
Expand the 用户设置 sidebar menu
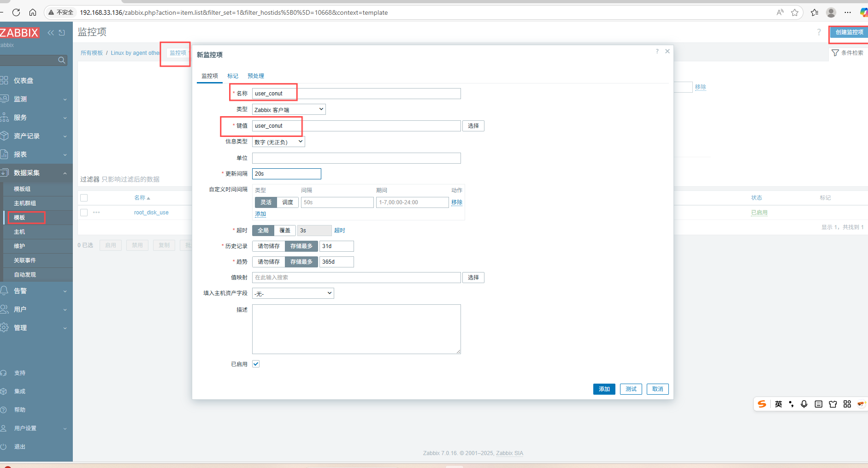pos(36,428)
